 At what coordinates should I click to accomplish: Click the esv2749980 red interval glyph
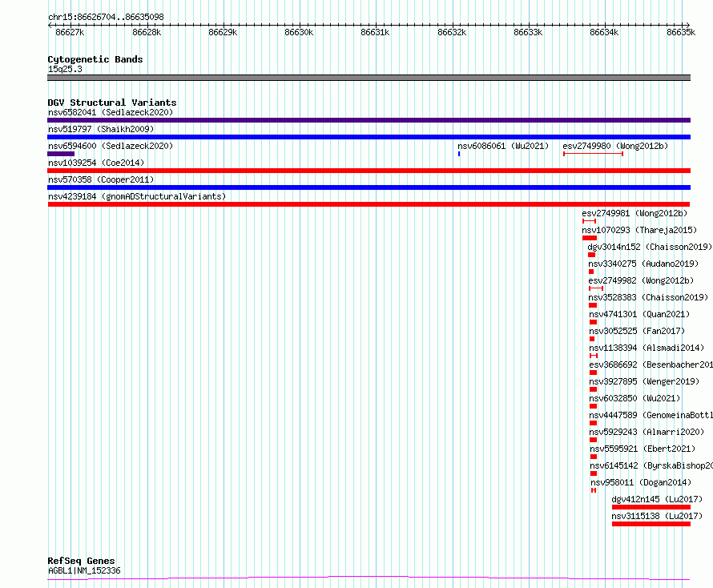click(593, 154)
